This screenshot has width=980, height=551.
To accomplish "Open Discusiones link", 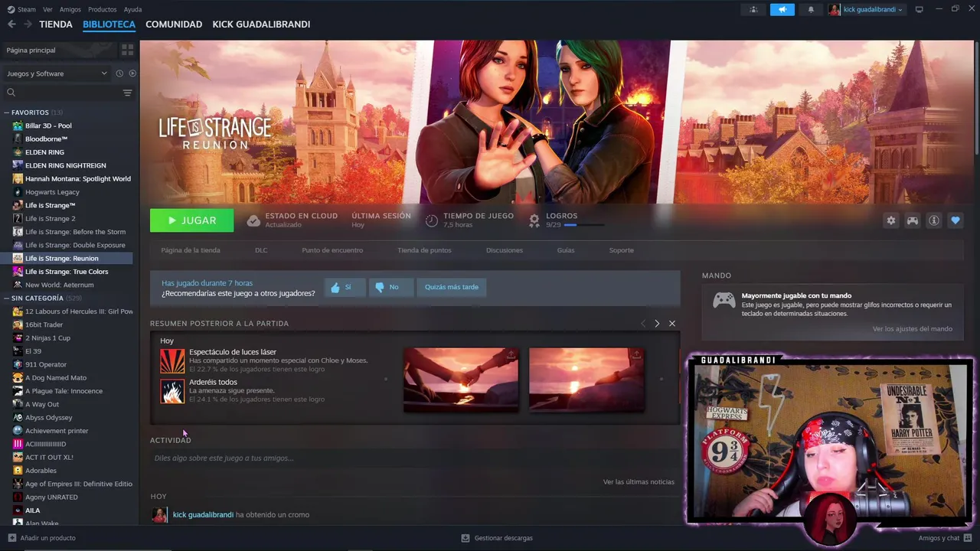I will [505, 250].
